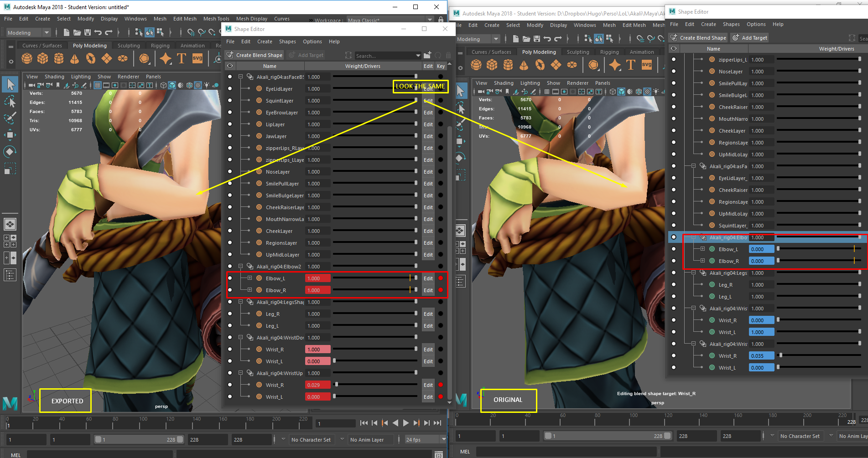Viewport: 868px width, 458px height.
Task: Expand Elbow_L target in center Shape Editor
Action: [249, 278]
